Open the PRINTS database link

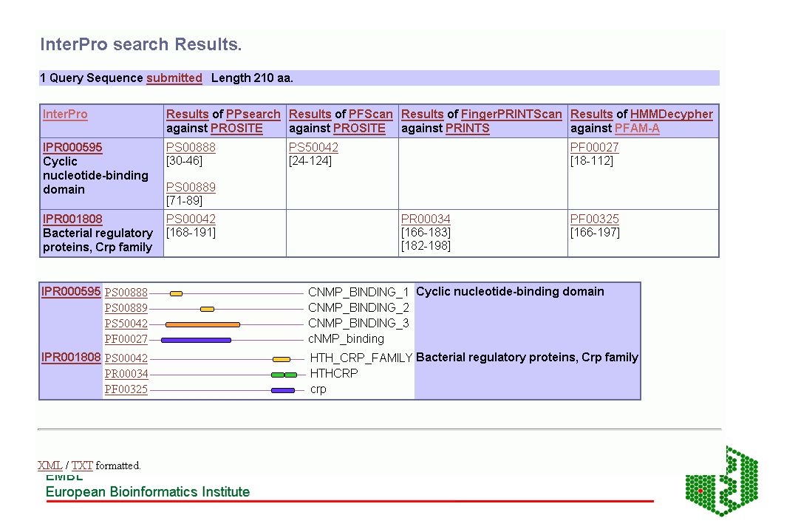click(x=467, y=129)
